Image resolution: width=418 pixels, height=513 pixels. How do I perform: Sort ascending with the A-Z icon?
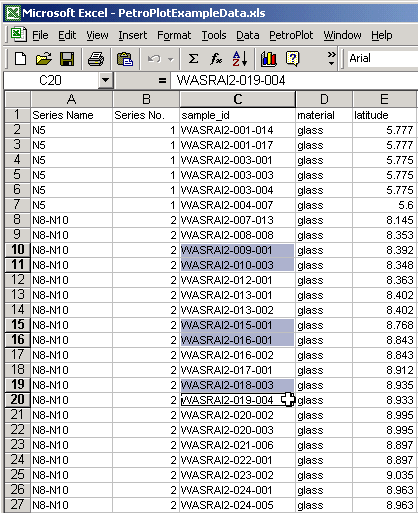(x=240, y=59)
